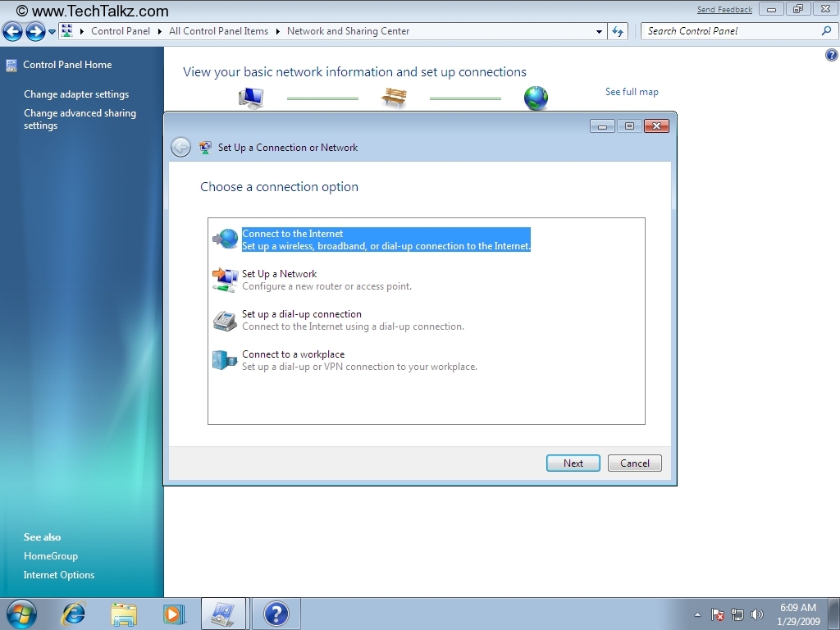Show hidden system tray icons
This screenshot has height=630, width=840.
point(697,614)
